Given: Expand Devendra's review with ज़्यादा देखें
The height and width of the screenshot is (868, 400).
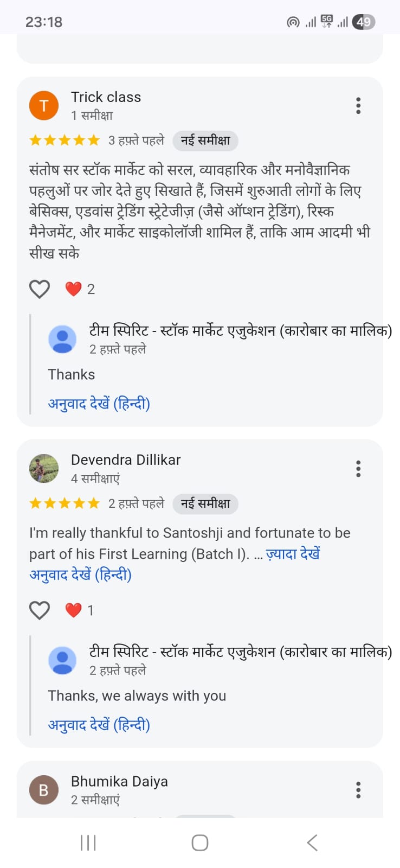Looking at the screenshot, I should (293, 554).
